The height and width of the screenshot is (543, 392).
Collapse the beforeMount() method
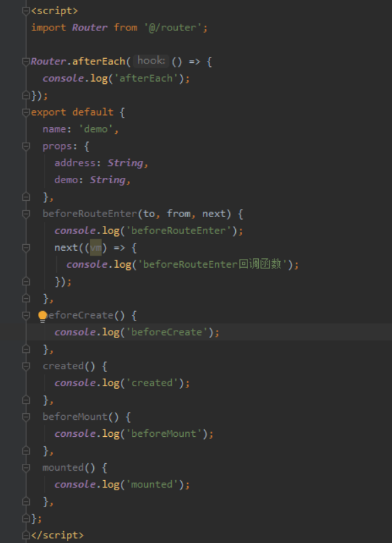point(26,417)
